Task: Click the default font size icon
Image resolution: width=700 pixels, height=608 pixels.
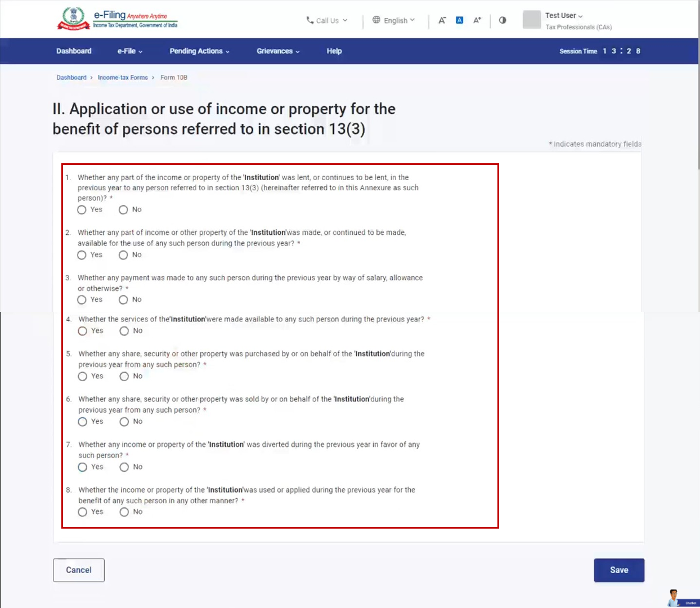Action: pos(460,20)
